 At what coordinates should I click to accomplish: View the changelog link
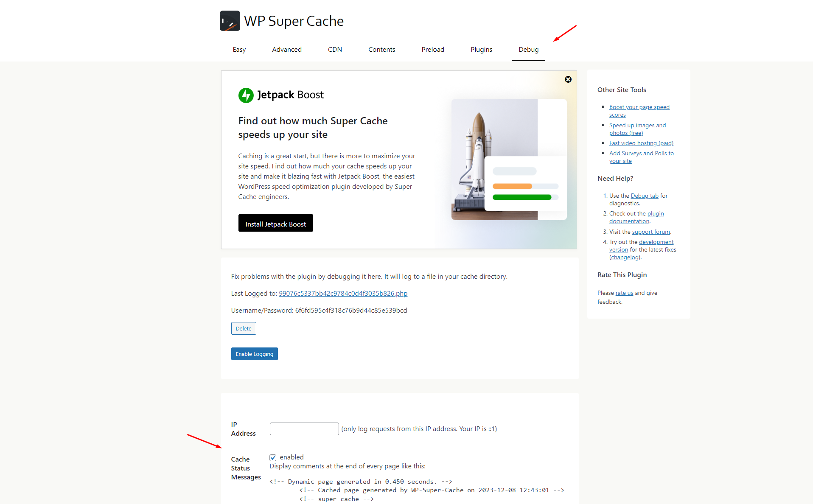coord(625,257)
